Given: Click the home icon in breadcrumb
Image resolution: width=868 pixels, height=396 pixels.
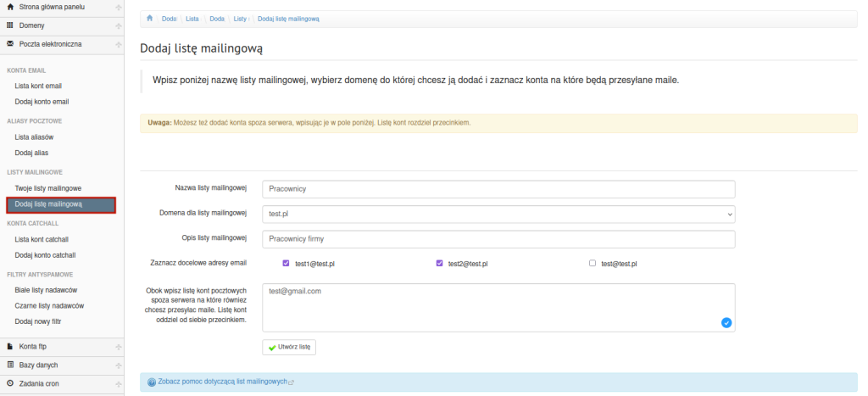Looking at the screenshot, I should (150, 18).
